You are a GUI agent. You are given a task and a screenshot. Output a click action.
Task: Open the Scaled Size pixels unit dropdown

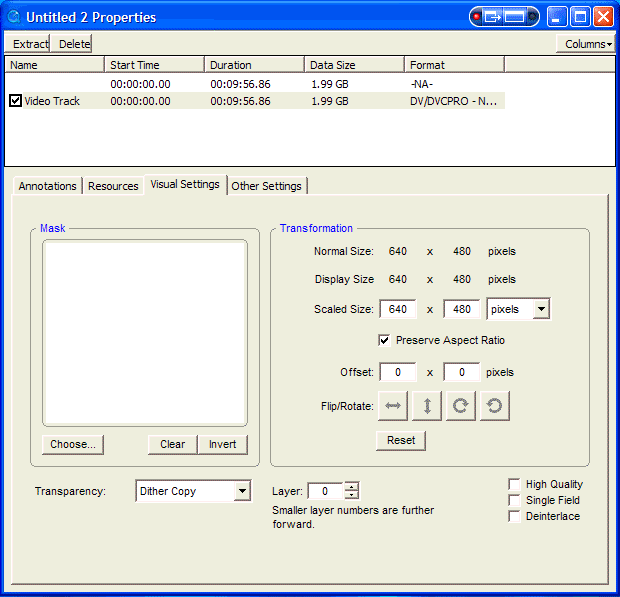[541, 310]
